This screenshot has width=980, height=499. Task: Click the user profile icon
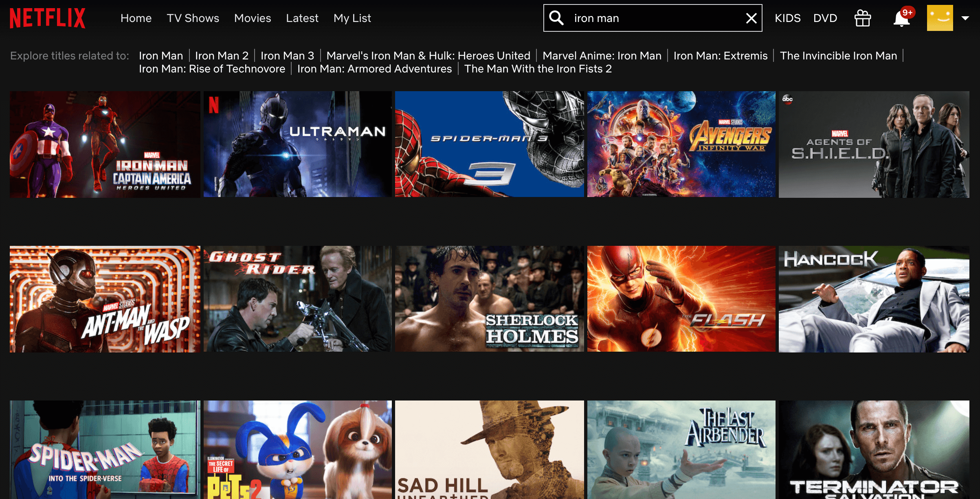point(940,17)
